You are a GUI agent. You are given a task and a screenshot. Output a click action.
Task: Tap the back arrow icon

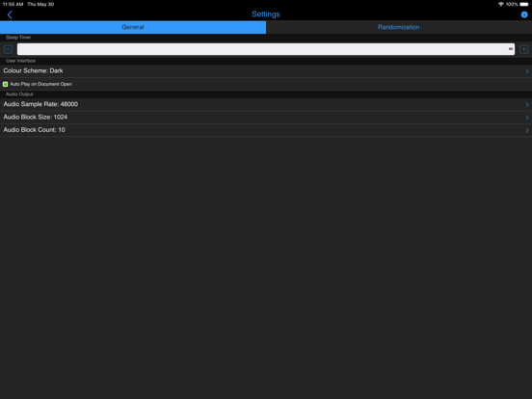10,14
